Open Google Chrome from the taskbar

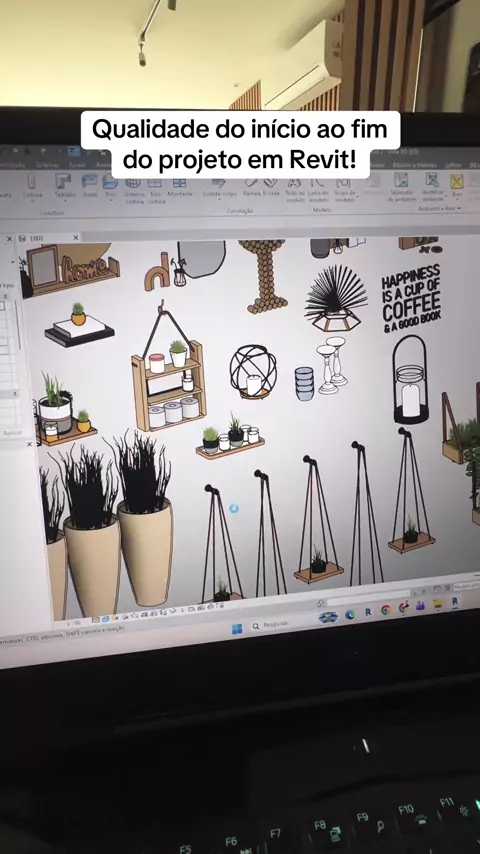click(386, 609)
